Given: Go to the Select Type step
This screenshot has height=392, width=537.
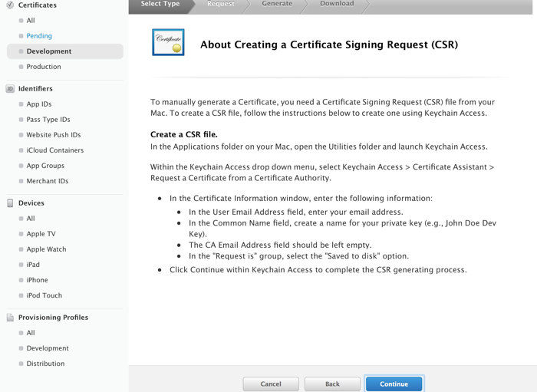Looking at the screenshot, I should click(160, 4).
